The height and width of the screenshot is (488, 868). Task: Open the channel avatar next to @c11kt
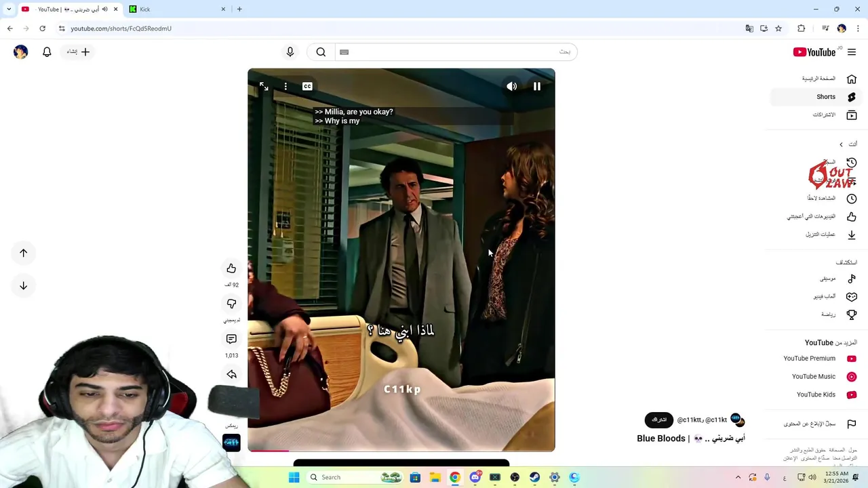(x=737, y=420)
